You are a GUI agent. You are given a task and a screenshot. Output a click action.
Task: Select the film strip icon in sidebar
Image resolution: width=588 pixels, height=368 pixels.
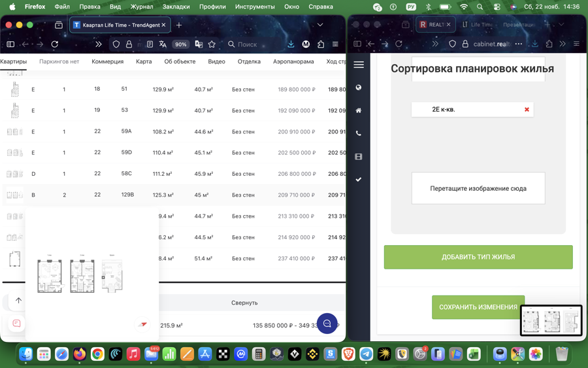click(x=359, y=157)
